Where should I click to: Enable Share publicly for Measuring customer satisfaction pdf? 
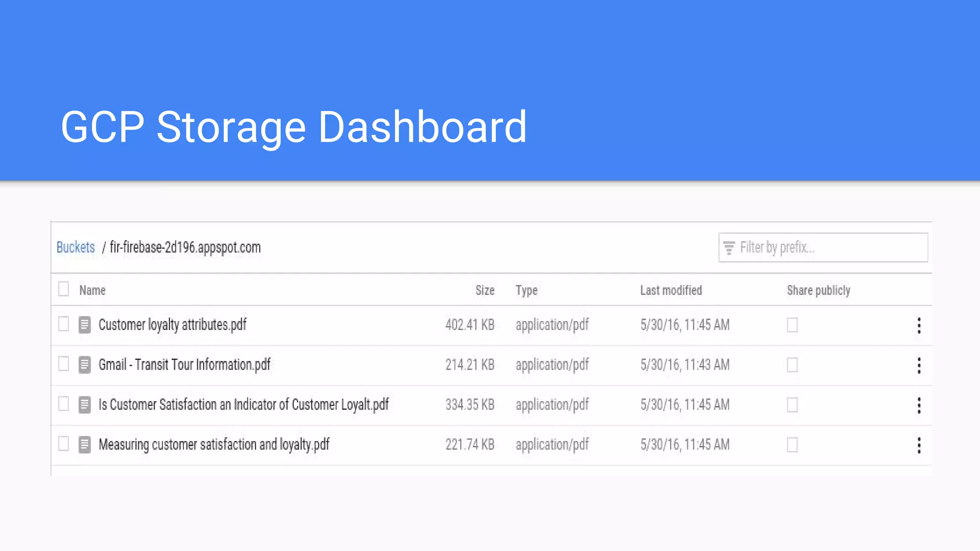pos(792,445)
